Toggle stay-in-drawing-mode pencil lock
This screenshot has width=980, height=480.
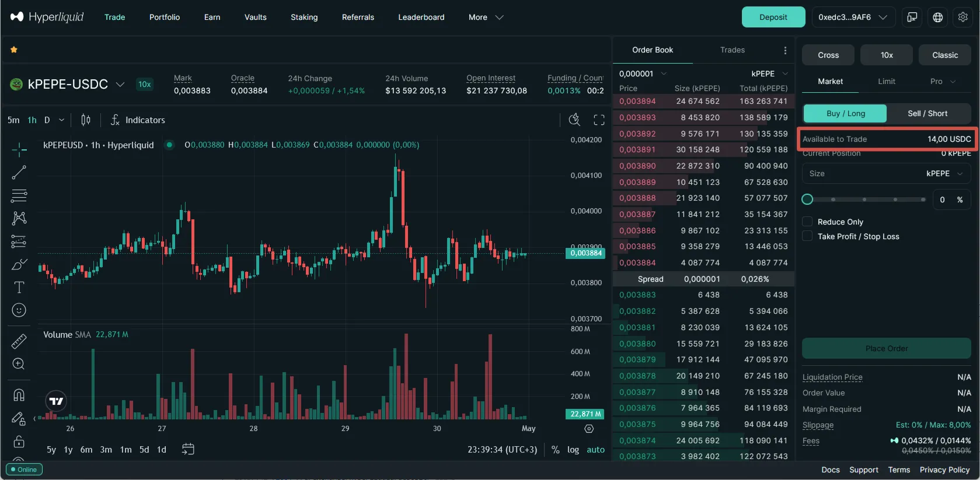click(19, 418)
